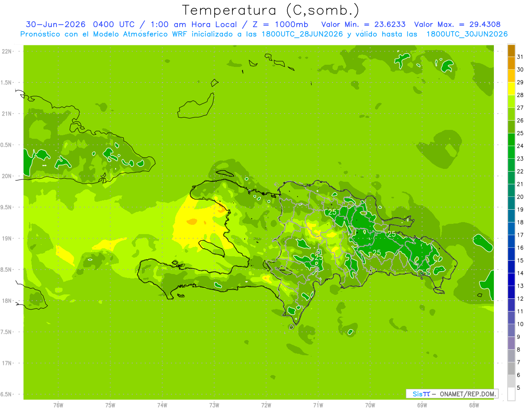Click the '8.5N' latitude label

[7, 270]
